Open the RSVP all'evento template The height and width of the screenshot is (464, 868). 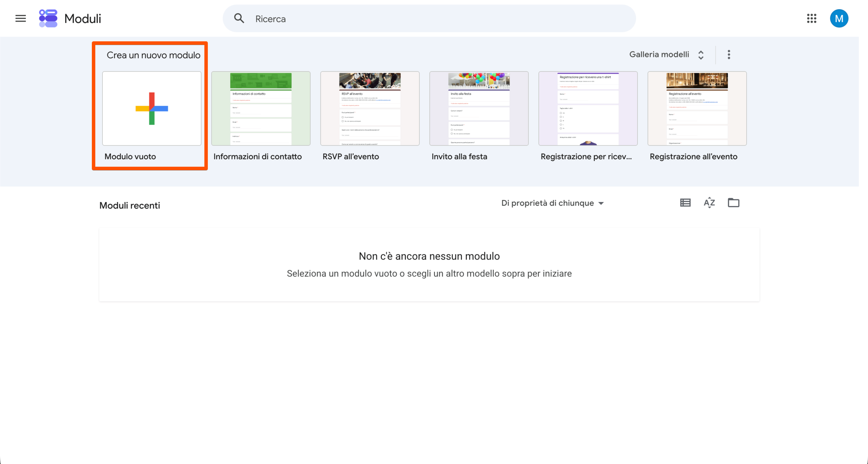pos(370,108)
